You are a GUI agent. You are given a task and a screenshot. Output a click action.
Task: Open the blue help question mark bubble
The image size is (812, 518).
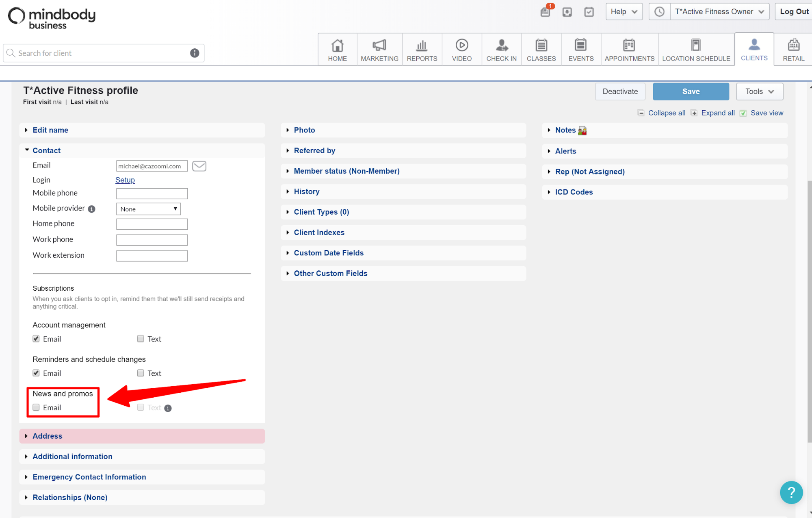click(791, 492)
